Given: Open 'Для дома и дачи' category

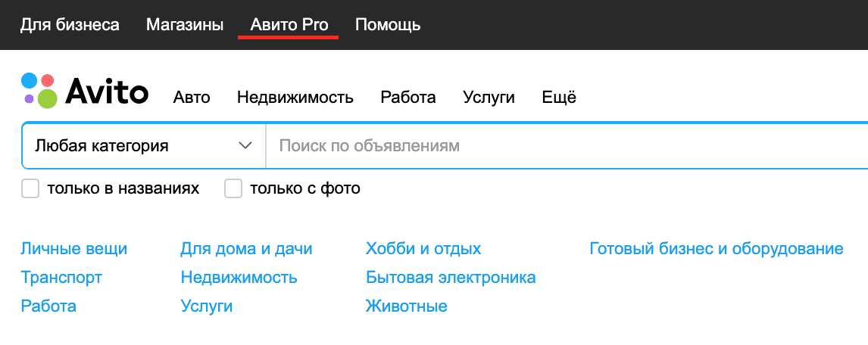Looking at the screenshot, I should click(246, 249).
